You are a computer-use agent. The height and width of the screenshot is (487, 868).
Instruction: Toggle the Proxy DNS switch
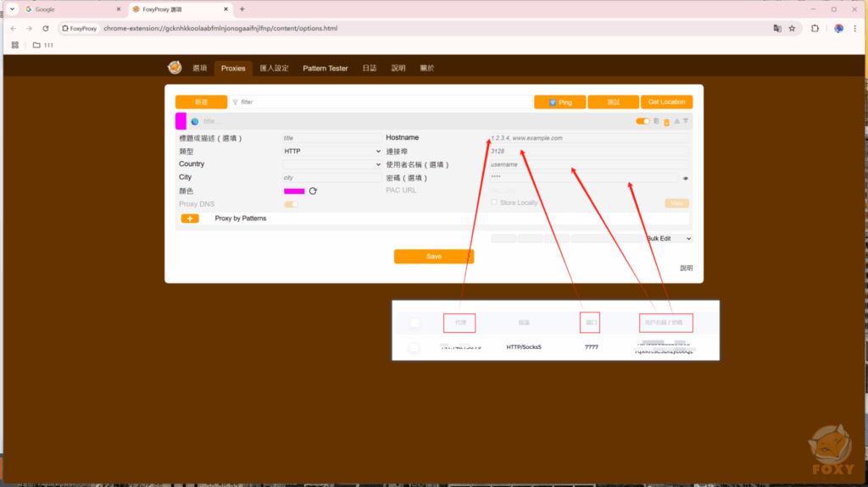click(292, 204)
